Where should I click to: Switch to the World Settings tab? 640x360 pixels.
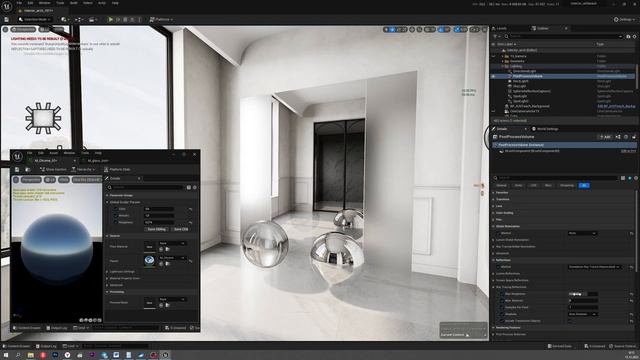545,129
